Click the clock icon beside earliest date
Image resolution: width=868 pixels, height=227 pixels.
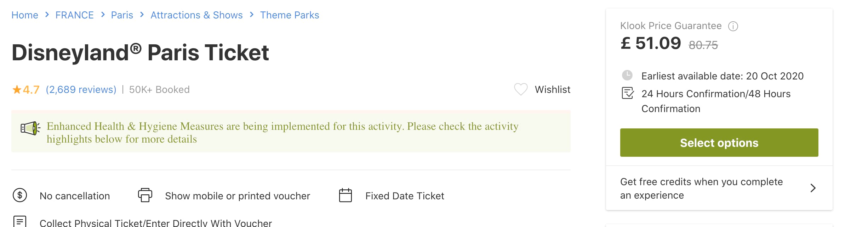pos(627,75)
